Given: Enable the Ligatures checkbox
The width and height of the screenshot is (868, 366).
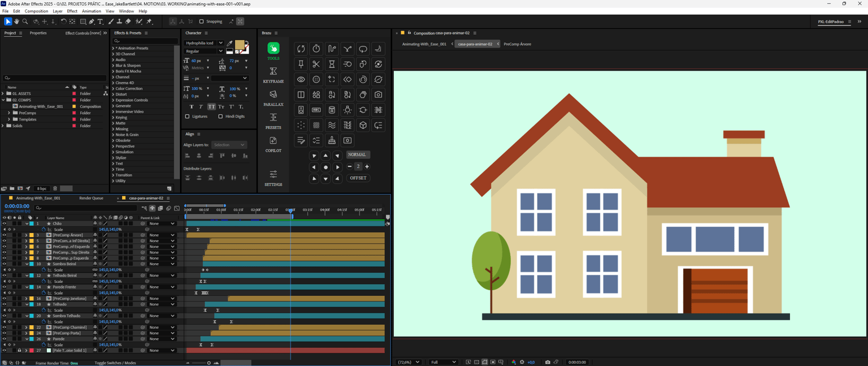Looking at the screenshot, I should (x=188, y=117).
